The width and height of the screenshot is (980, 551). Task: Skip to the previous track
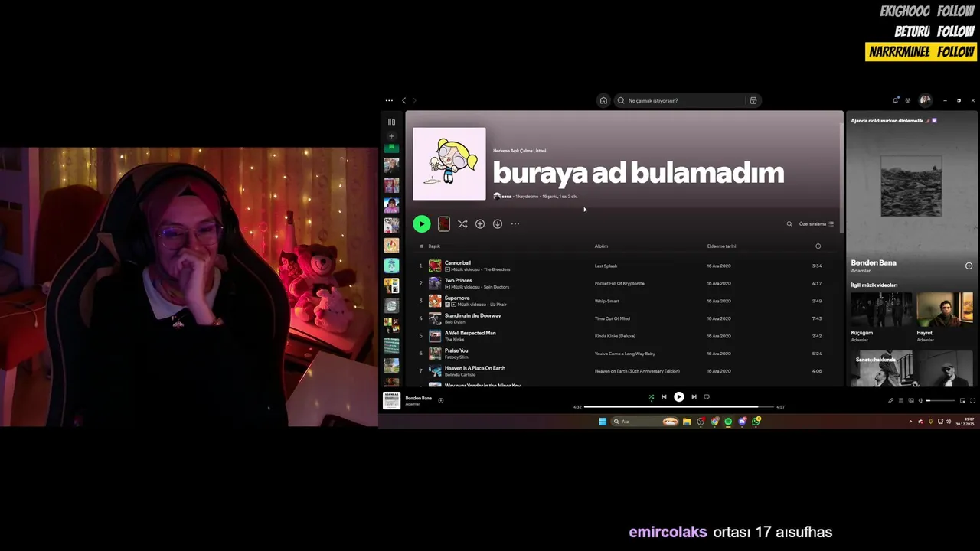pyautogui.click(x=664, y=397)
